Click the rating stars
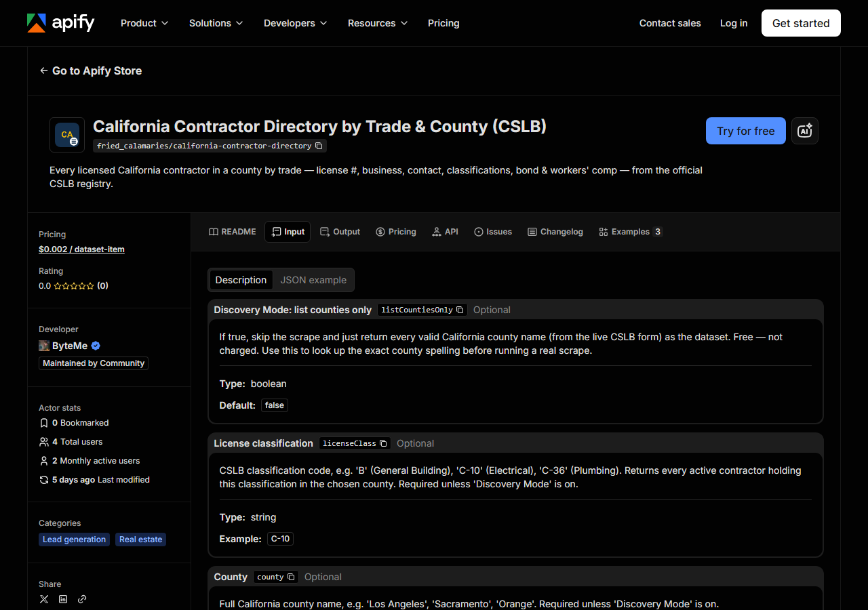868x610 pixels. pos(74,286)
